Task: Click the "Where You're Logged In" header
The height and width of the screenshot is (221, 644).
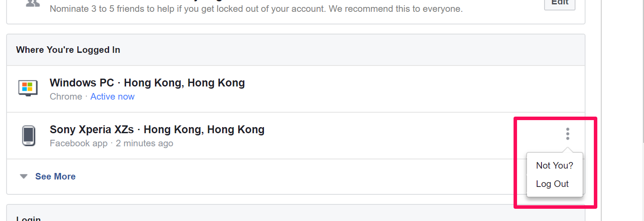Action: point(68,50)
